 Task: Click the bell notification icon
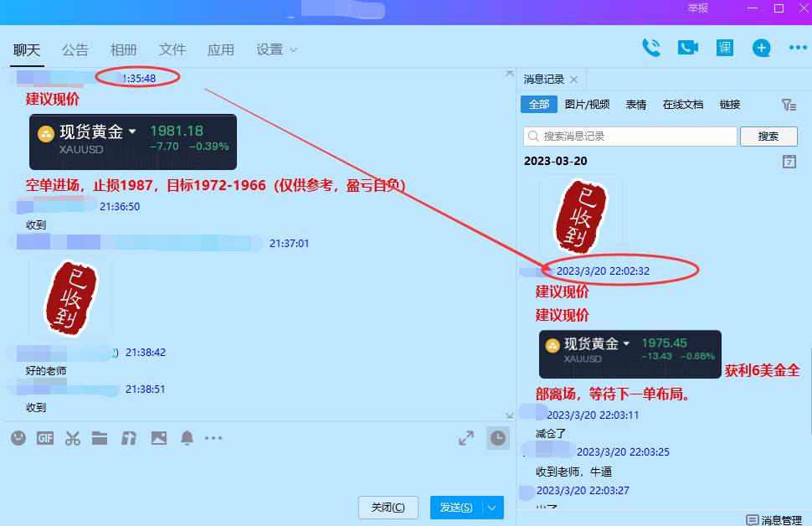pyautogui.click(x=187, y=438)
